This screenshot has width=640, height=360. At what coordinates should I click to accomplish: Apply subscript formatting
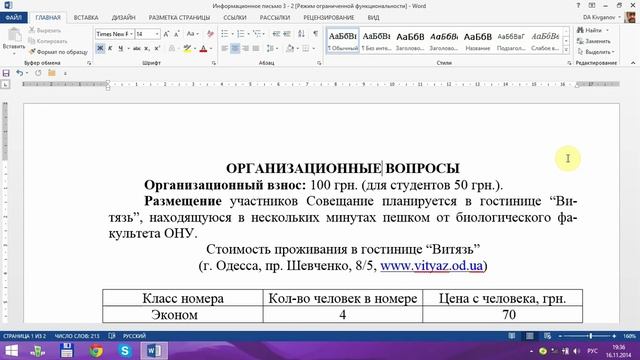click(x=147, y=49)
